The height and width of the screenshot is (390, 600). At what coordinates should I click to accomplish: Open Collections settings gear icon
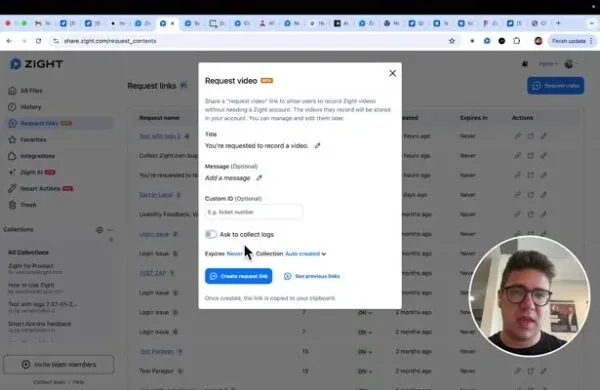pyautogui.click(x=99, y=230)
